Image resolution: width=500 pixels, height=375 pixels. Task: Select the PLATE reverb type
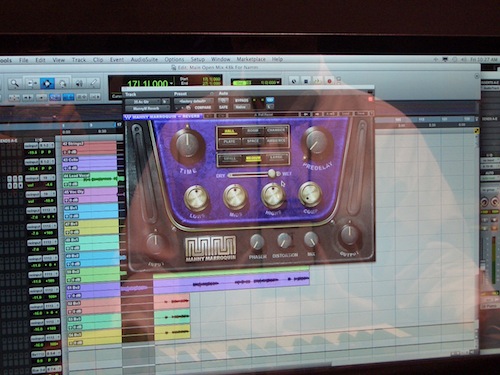pyautogui.click(x=230, y=141)
